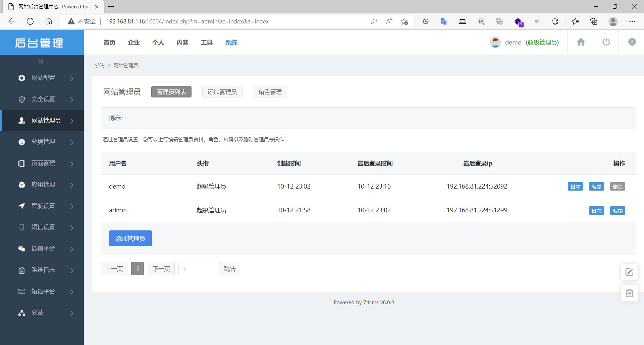Log out using the power icon
Screen dimensions: 644x345
tap(606, 42)
